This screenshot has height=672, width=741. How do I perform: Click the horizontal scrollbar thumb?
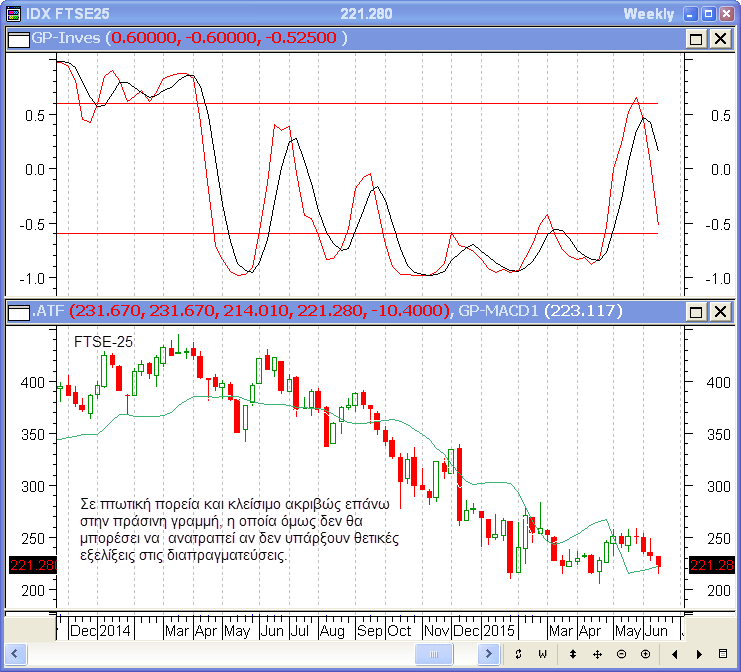[x=434, y=654]
